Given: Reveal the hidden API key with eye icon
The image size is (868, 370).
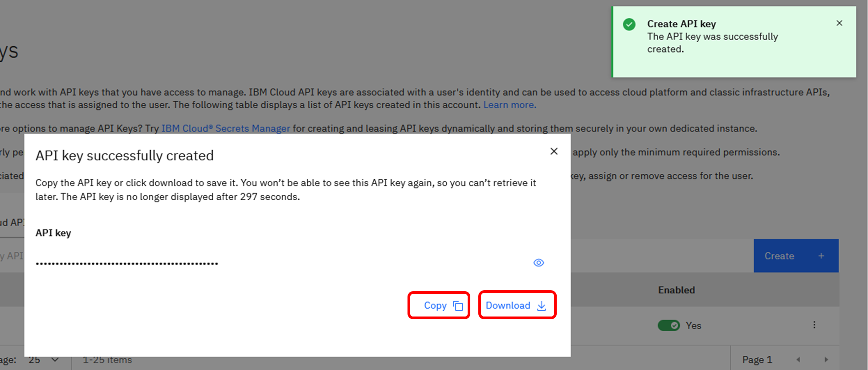Looking at the screenshot, I should (538, 263).
